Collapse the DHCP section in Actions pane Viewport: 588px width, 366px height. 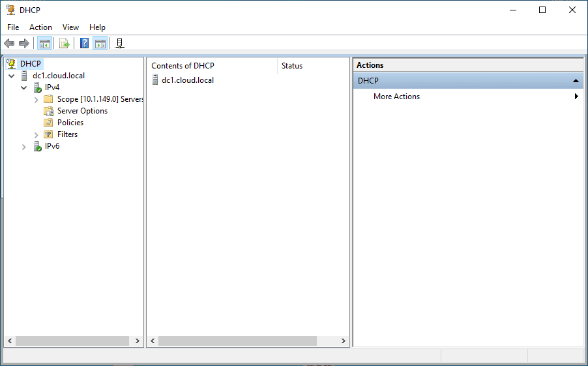[576, 81]
